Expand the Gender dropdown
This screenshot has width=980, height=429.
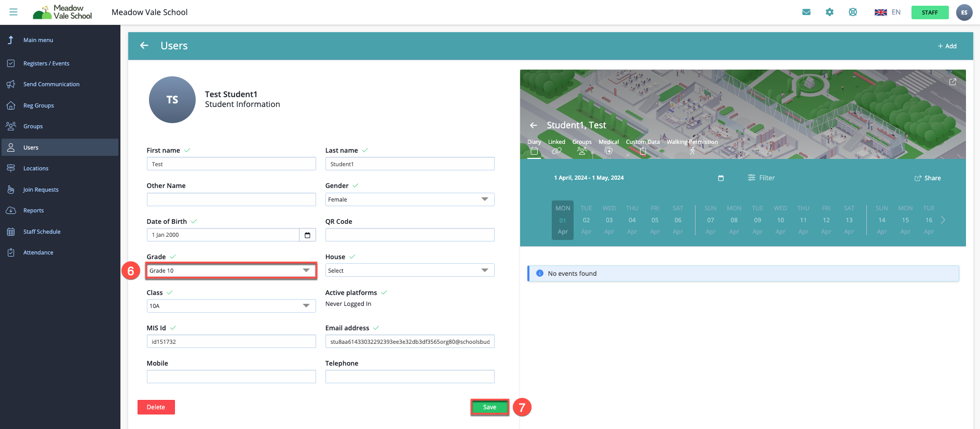click(x=410, y=199)
